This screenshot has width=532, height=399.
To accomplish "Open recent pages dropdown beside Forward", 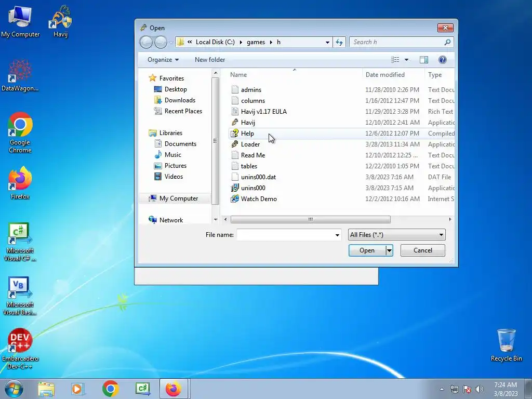I will (171, 43).
